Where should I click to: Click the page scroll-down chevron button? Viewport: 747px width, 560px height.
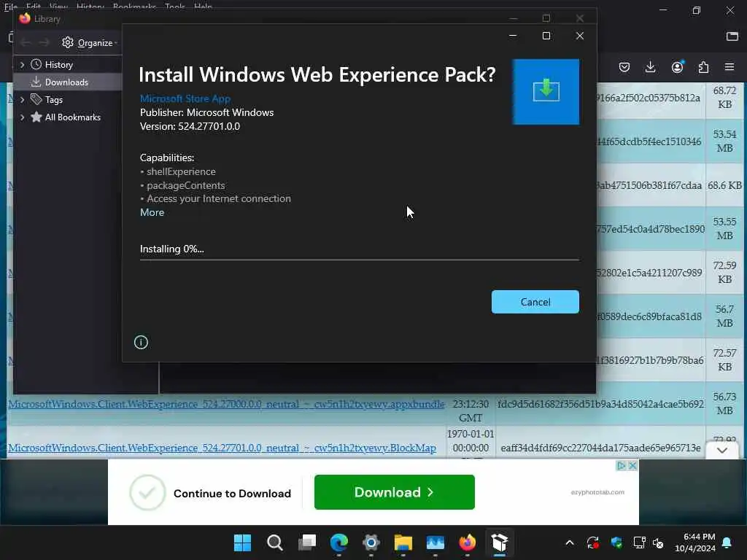pyautogui.click(x=721, y=451)
